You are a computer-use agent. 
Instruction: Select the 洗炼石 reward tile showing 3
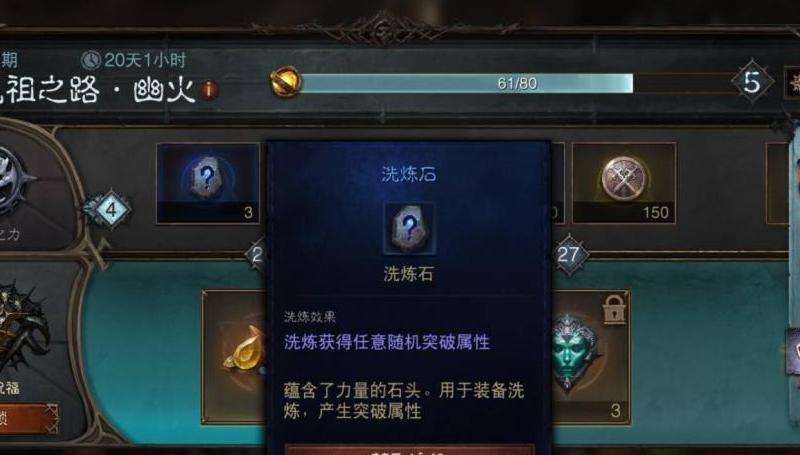pyautogui.click(x=208, y=184)
